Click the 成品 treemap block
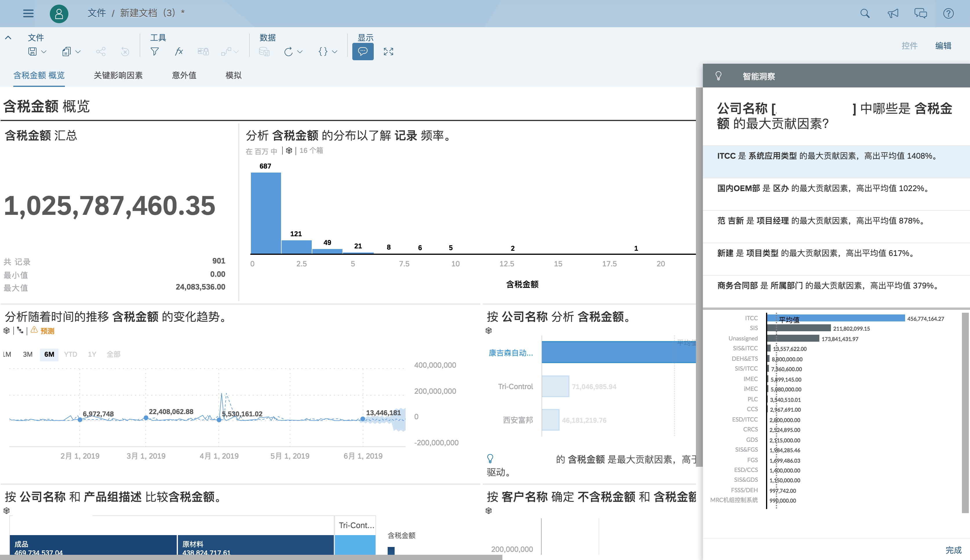The height and width of the screenshot is (560, 970). tap(93, 545)
